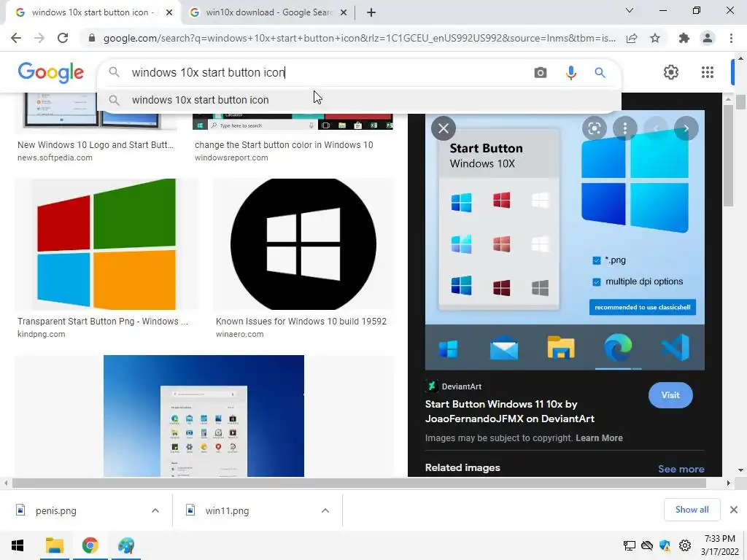Show the next image in preview
The height and width of the screenshot is (560, 747).
click(686, 128)
